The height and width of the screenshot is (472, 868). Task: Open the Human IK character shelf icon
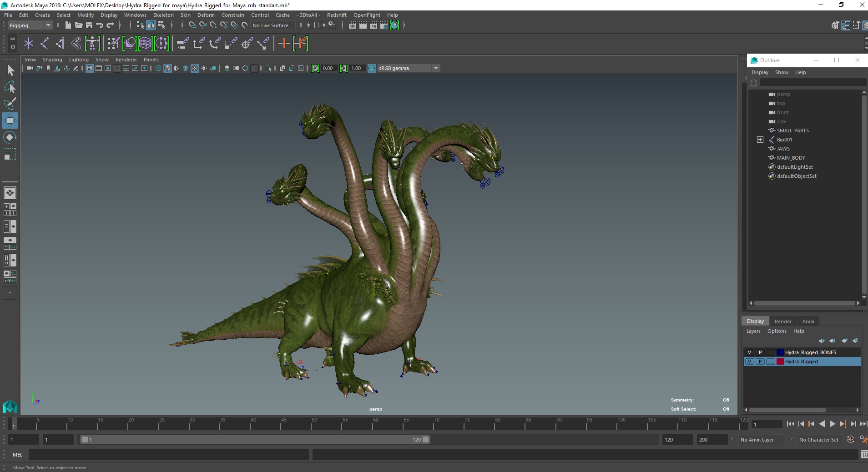[x=92, y=44]
